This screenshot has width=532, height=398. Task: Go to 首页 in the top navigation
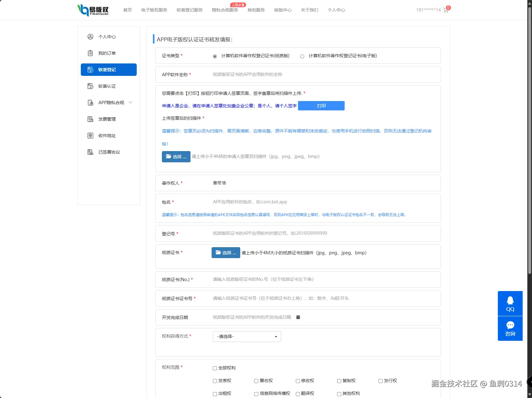pos(127,10)
